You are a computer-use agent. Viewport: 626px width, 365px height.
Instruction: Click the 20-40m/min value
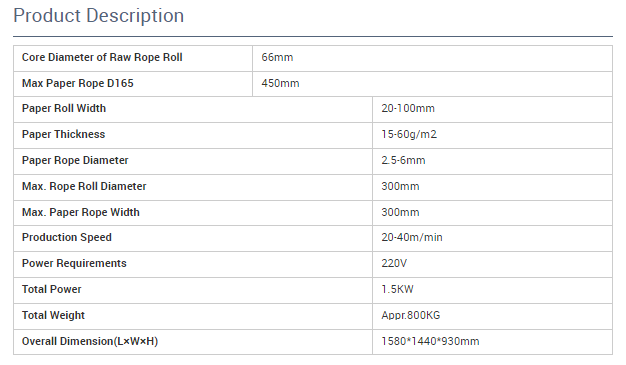coord(412,238)
